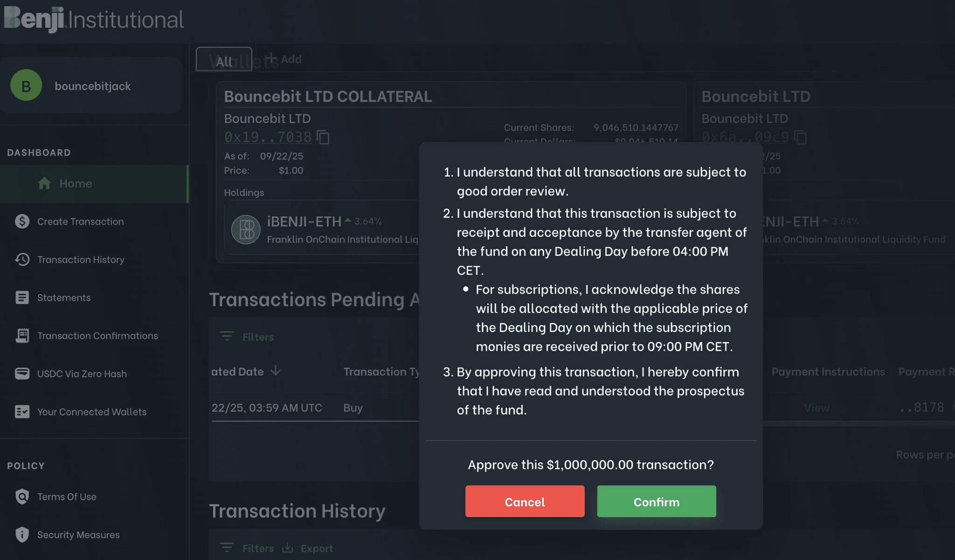Click the bouncebitjack user profile avatar
955x560 pixels.
pos(26,85)
